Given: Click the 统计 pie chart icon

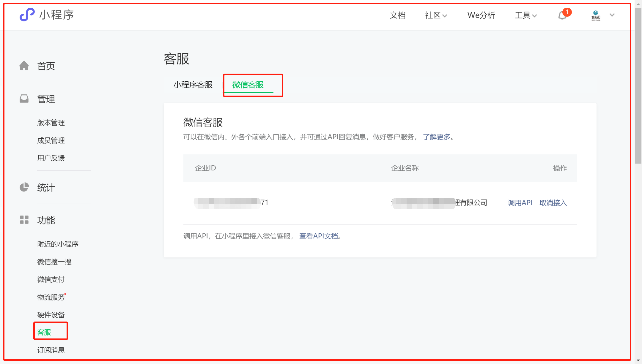Looking at the screenshot, I should (24, 187).
